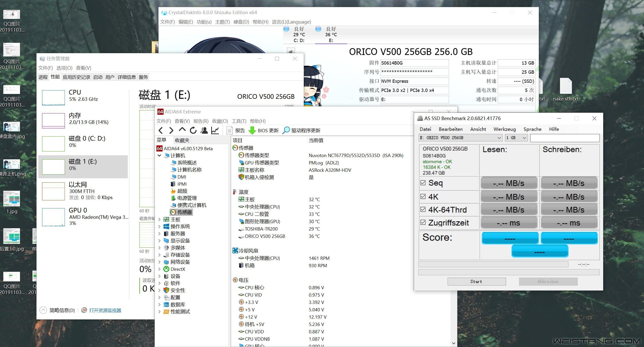644x347 pixels.
Task: Open 1.jpg desktop file icon
Action: point(12,203)
